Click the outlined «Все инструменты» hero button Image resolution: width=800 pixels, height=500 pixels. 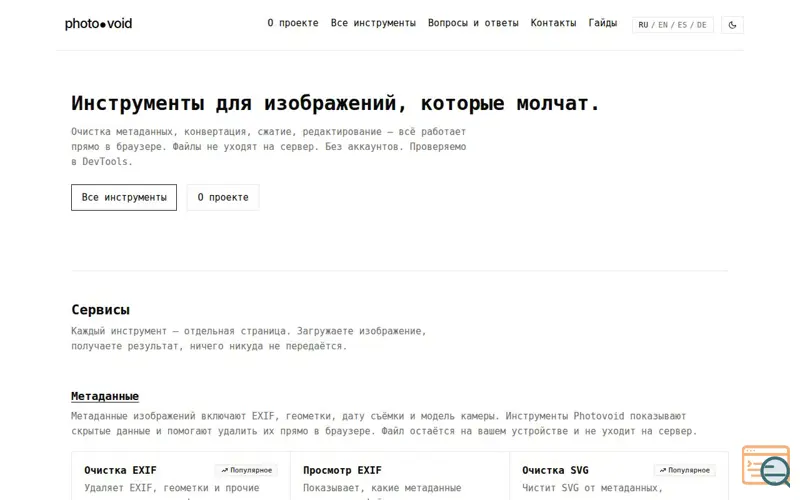pyautogui.click(x=124, y=197)
